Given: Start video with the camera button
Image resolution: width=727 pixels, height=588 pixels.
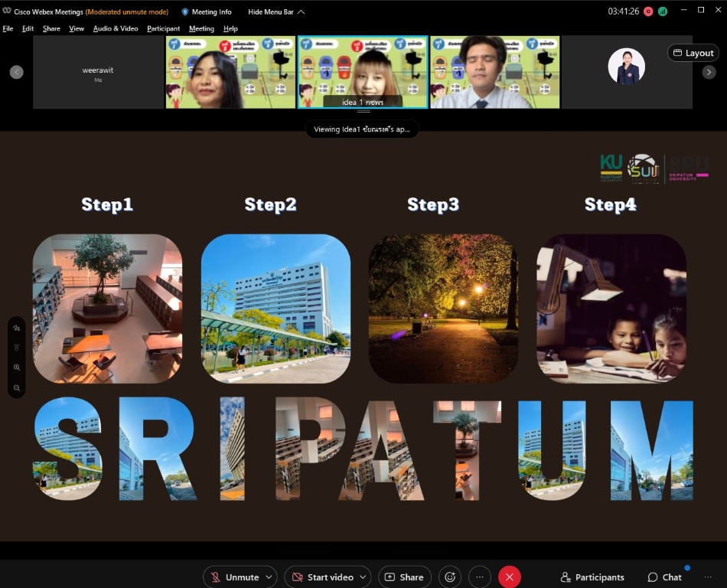Looking at the screenshot, I should [x=323, y=577].
